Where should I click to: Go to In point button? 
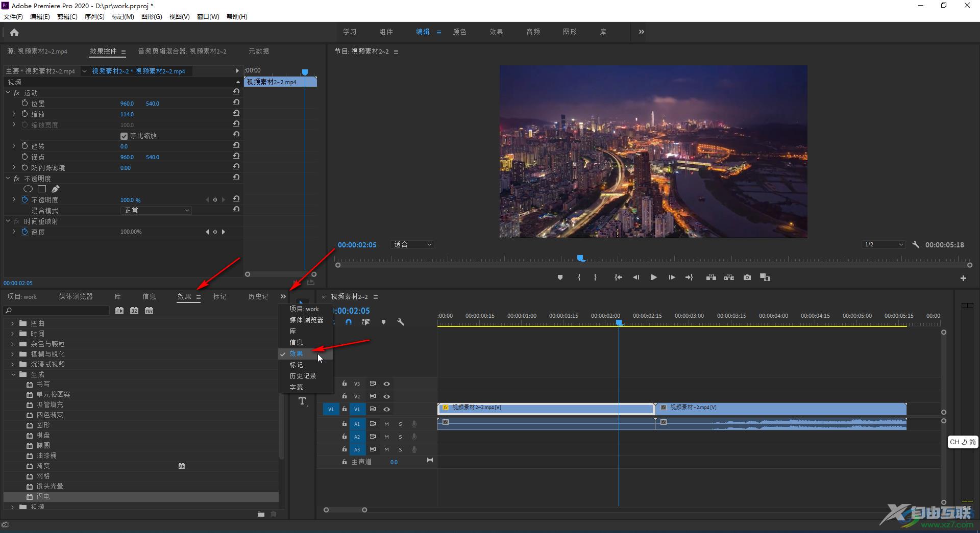pyautogui.click(x=618, y=277)
